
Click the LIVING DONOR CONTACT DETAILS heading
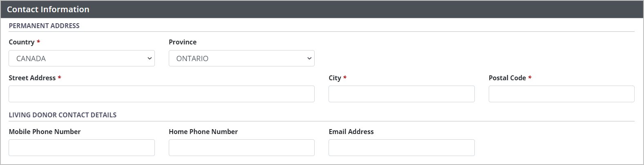pyautogui.click(x=63, y=115)
